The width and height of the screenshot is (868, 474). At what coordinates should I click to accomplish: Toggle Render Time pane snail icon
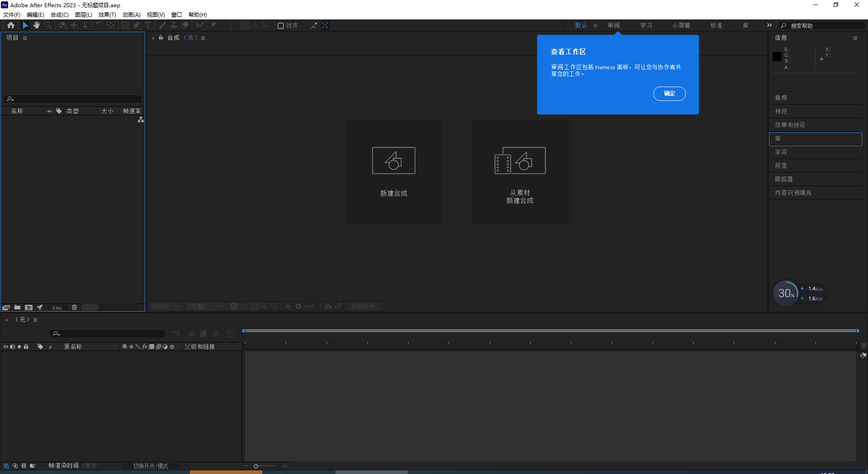click(x=32, y=466)
